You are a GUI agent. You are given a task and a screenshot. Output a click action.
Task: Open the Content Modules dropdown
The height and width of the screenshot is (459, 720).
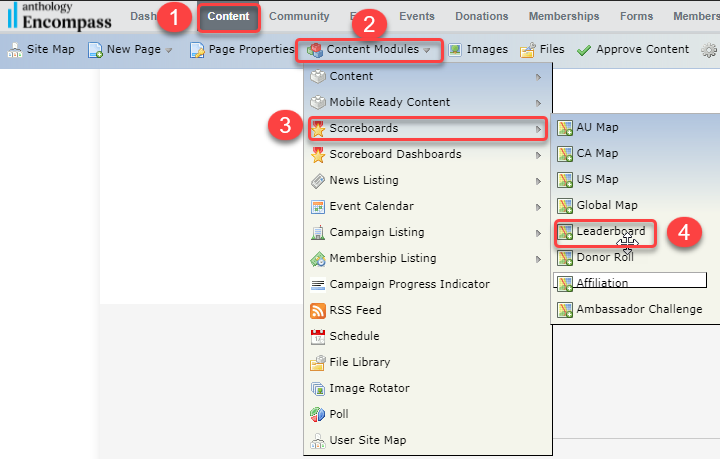(371, 49)
